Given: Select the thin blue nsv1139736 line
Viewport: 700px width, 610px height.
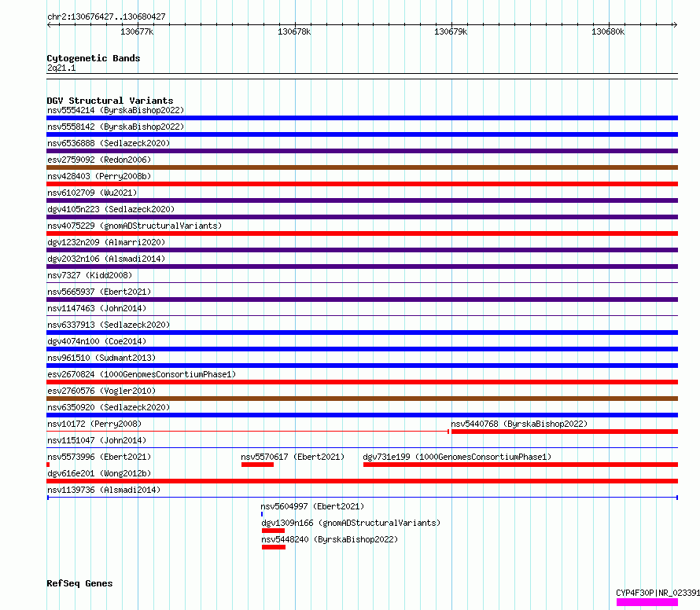Looking at the screenshot, I should point(363,497).
